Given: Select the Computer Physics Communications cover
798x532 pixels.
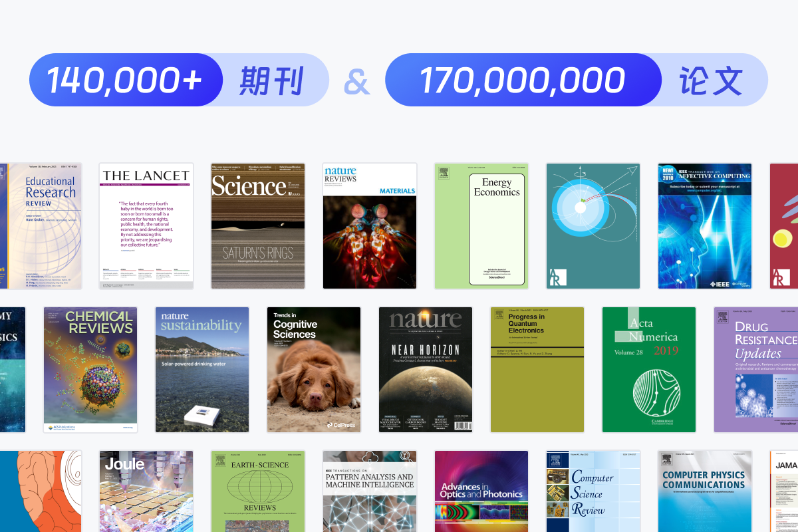Looking at the screenshot, I should (x=705, y=492).
